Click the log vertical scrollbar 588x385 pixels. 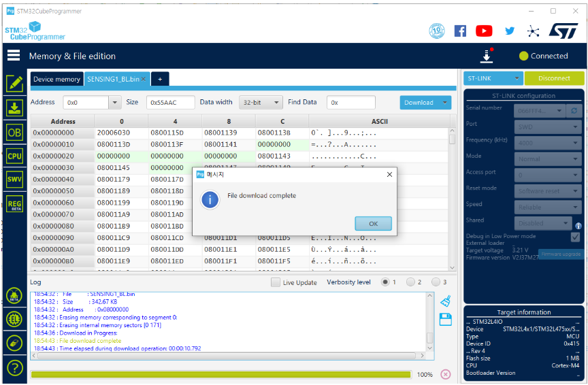(x=429, y=338)
